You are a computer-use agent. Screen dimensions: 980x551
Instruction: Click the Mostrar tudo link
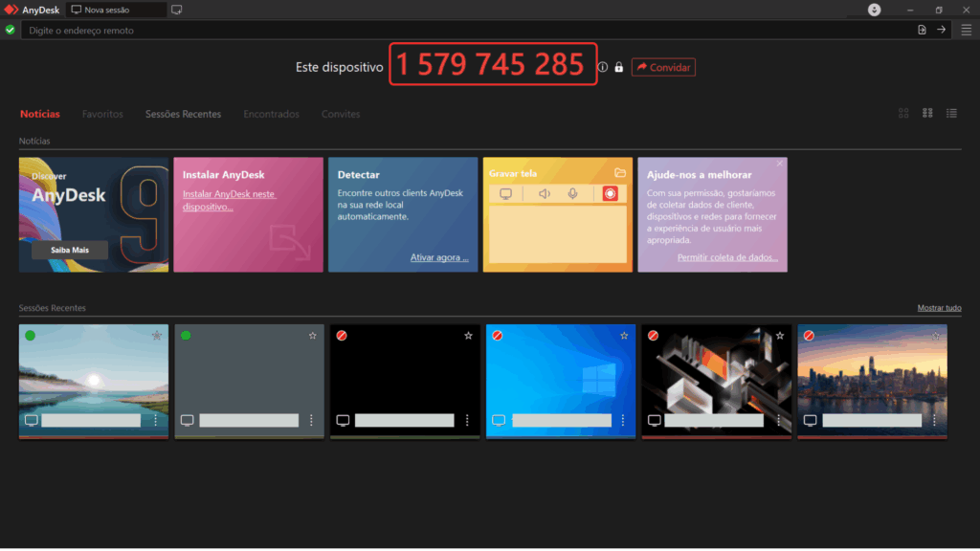point(939,308)
